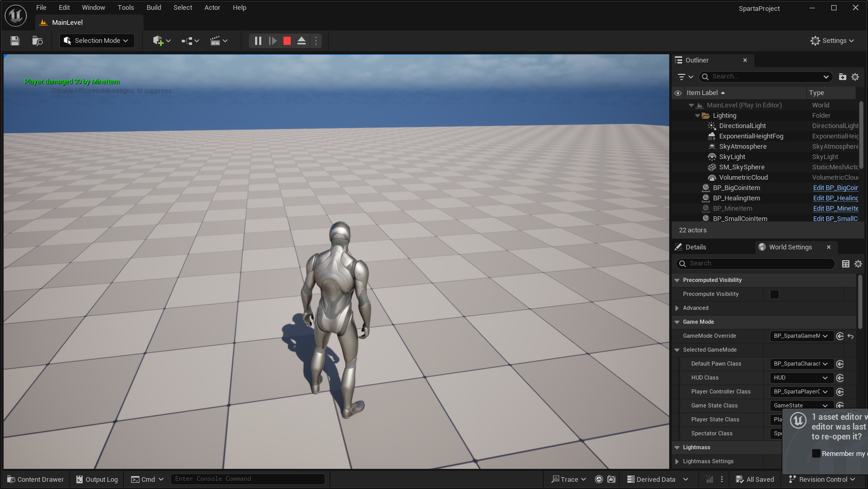
Task: Advance one frame with the frame-skip button
Action: (x=273, y=41)
